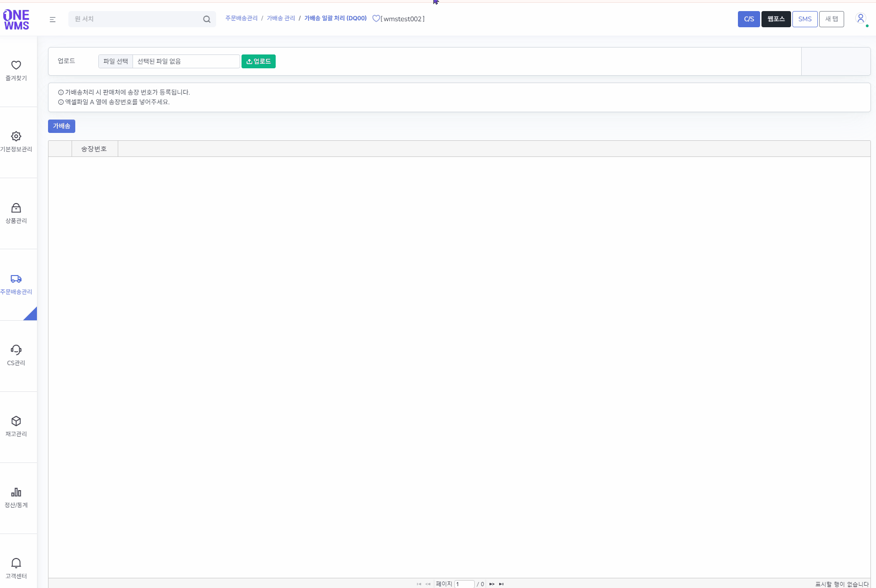Click the blue 가배송 button
This screenshot has height=588, width=876.
[x=61, y=126]
